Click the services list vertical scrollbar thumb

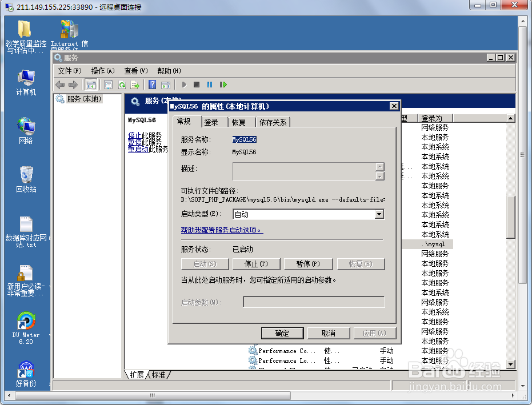click(511, 217)
